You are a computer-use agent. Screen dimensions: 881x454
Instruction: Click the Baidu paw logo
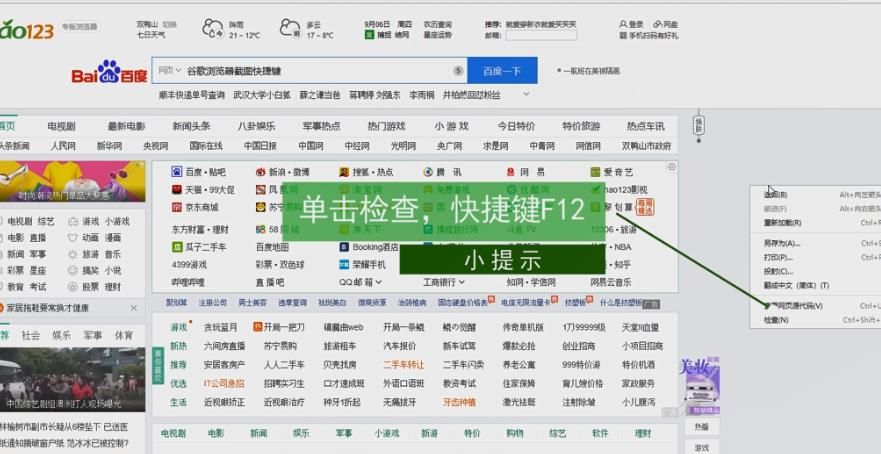click(x=109, y=71)
